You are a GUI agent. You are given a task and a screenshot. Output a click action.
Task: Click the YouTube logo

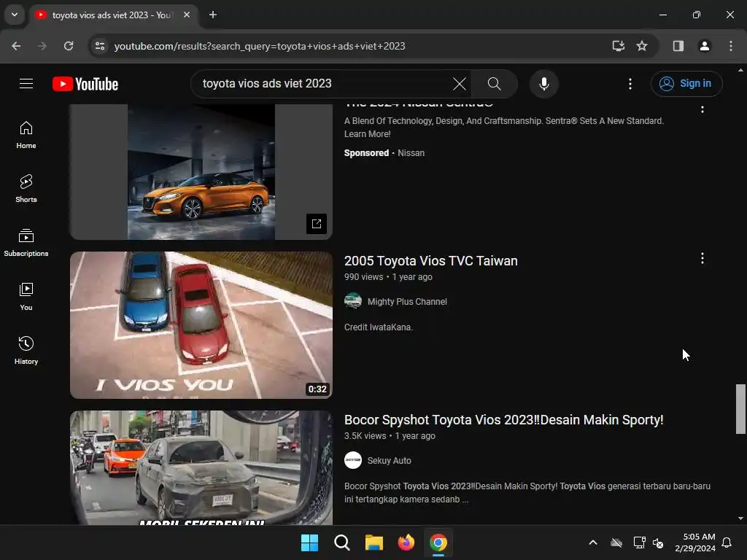coord(85,84)
